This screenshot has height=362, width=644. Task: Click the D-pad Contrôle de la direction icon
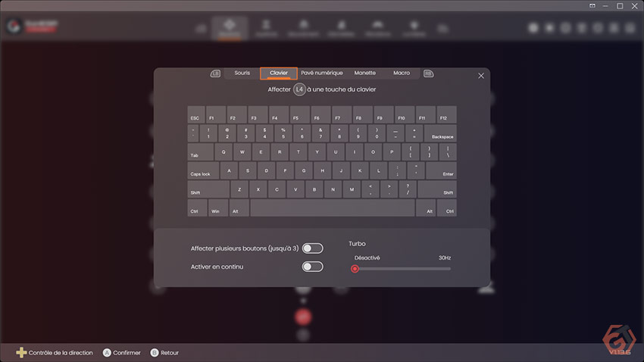21,352
